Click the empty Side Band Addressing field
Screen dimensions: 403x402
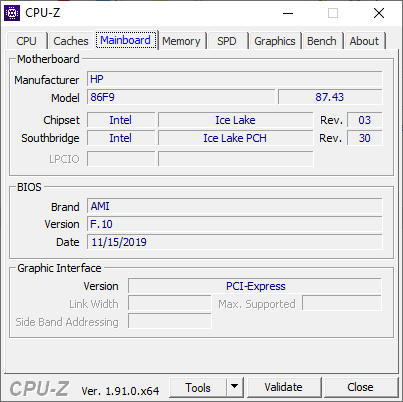[170, 321]
